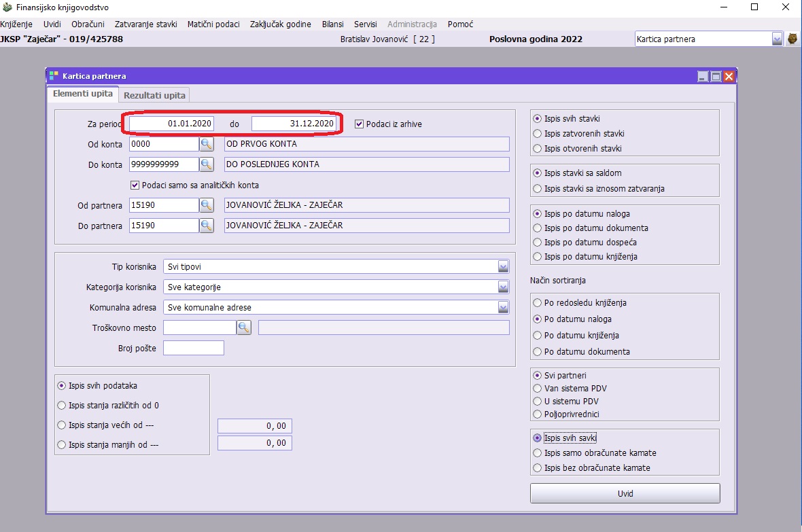Click the owl icon in top right
Screen dimensions: 802x532
point(792,39)
